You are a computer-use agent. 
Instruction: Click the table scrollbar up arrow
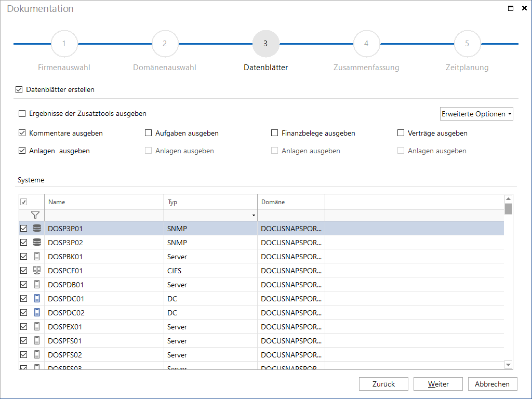[x=508, y=199]
